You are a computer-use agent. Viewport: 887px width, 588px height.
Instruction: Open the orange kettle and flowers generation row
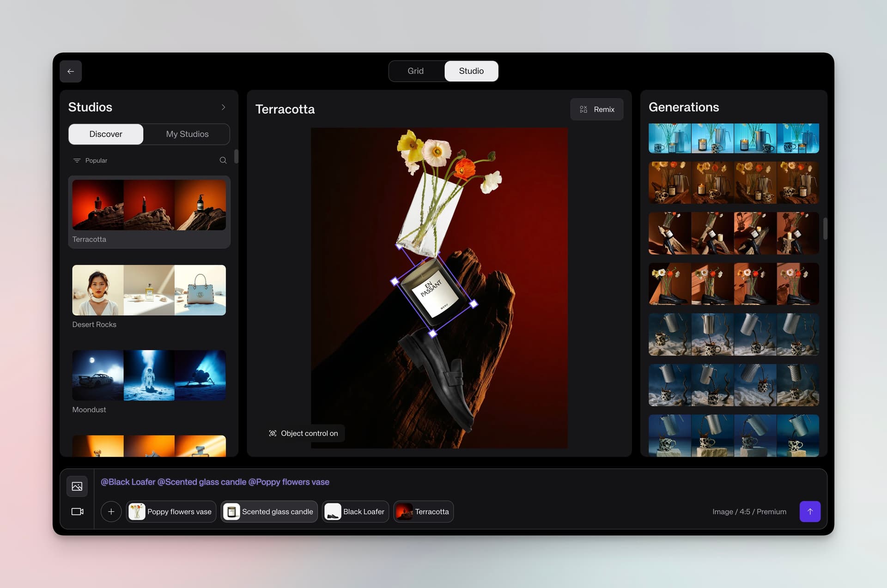734,182
